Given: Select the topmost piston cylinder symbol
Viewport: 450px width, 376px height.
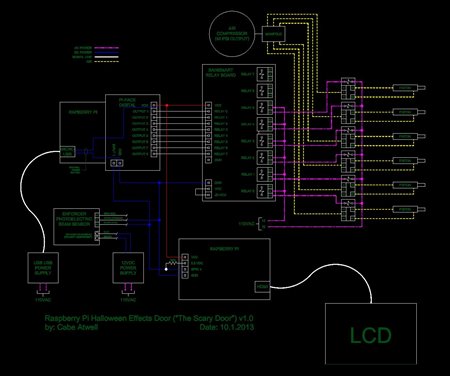Looking at the screenshot, I should click(409, 88).
